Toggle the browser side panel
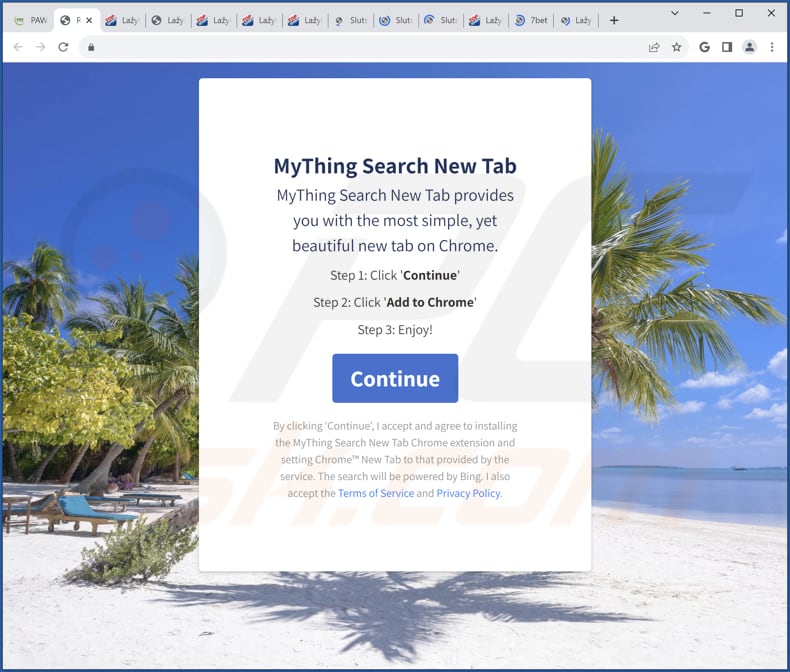Image resolution: width=790 pixels, height=672 pixels. coord(727,47)
